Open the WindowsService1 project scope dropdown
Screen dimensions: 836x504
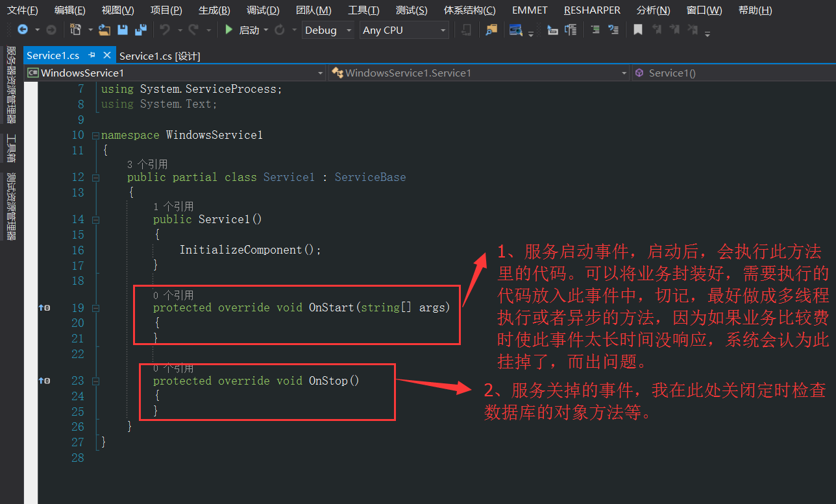coord(175,73)
